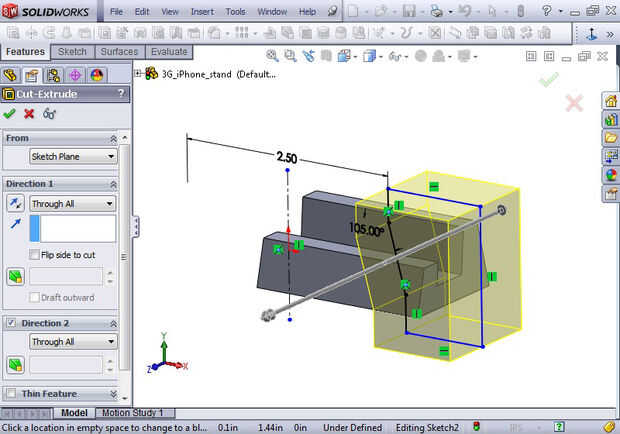Switch to the Sketch tab
This screenshot has width=620, height=434.
[72, 52]
